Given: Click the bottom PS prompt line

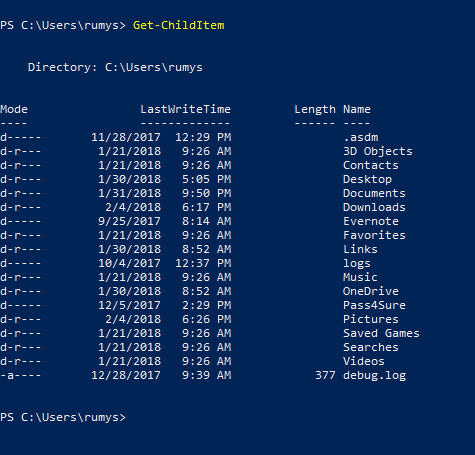Looking at the screenshot, I should point(63,417).
